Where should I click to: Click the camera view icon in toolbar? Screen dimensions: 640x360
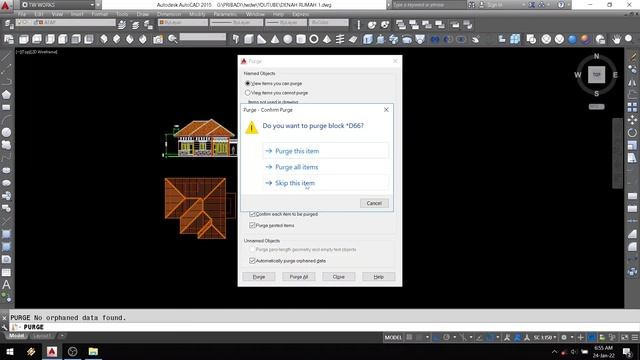click(158, 39)
